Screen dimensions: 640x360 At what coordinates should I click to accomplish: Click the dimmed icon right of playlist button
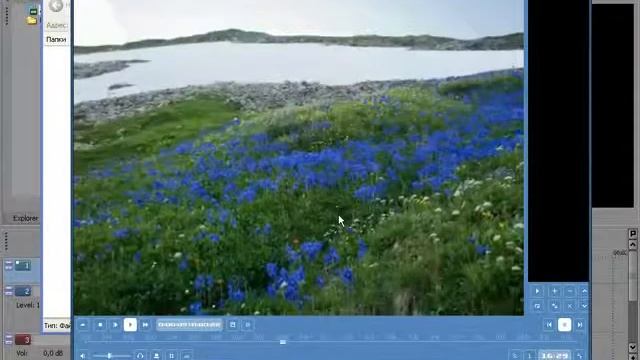[248, 325]
